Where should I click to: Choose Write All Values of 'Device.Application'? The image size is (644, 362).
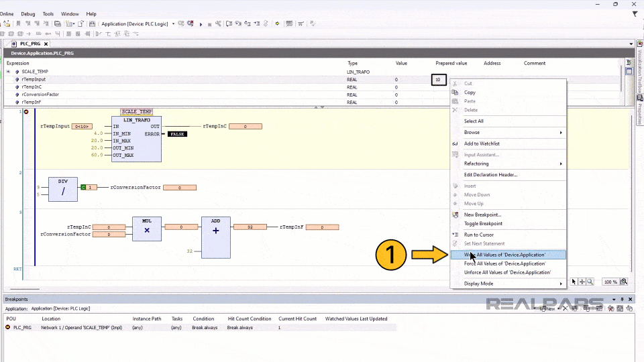[508, 255]
